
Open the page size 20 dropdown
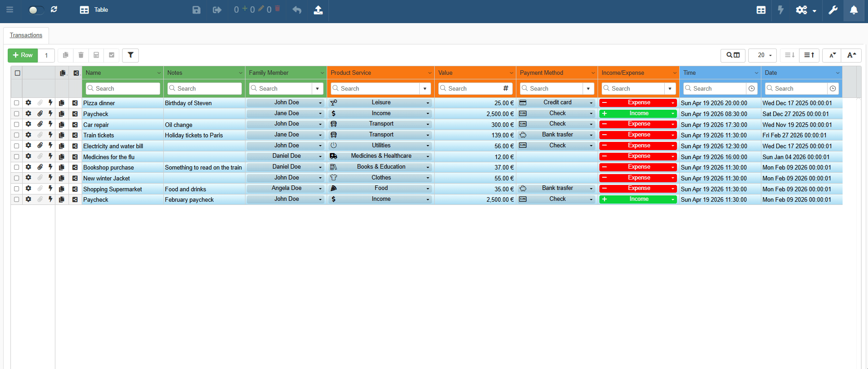(762, 55)
